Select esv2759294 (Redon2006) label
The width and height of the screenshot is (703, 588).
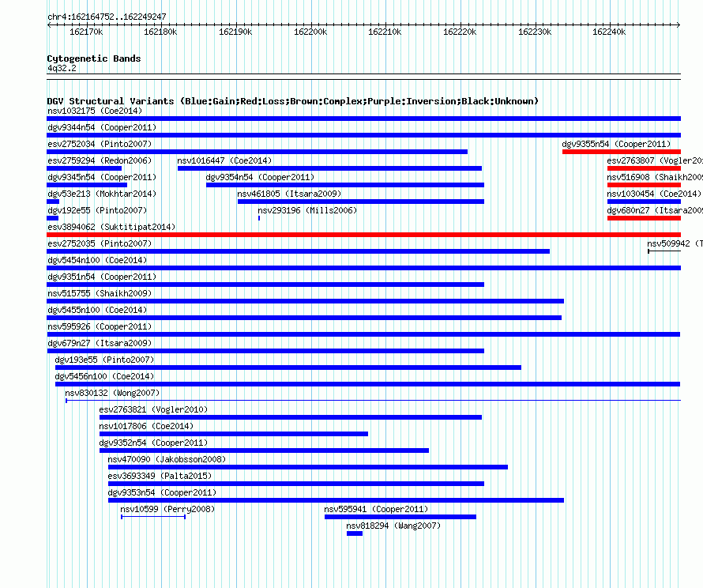coord(100,160)
